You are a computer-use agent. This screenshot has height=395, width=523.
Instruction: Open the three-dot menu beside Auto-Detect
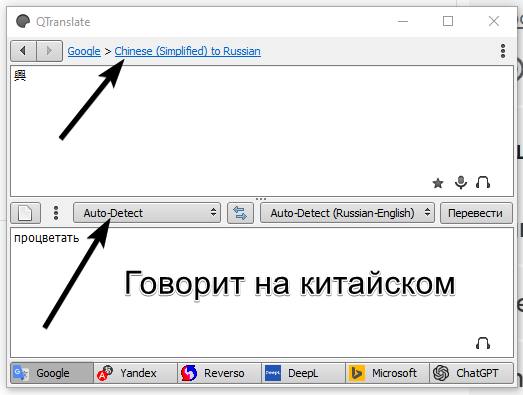pyautogui.click(x=56, y=213)
